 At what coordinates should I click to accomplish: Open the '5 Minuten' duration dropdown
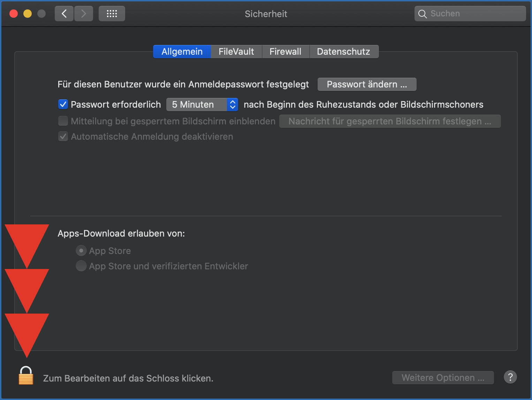(202, 104)
